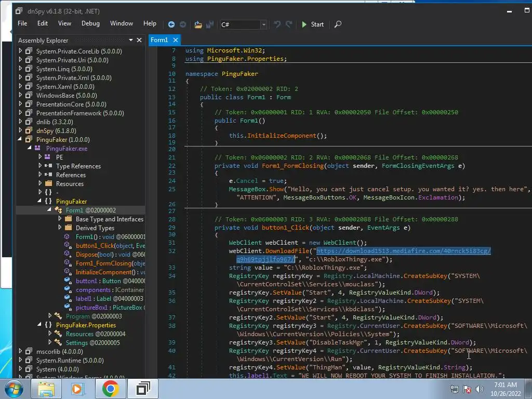Viewport: 532px width, 399px height.
Task: Open Windows Explorer from taskbar
Action: tap(46, 389)
